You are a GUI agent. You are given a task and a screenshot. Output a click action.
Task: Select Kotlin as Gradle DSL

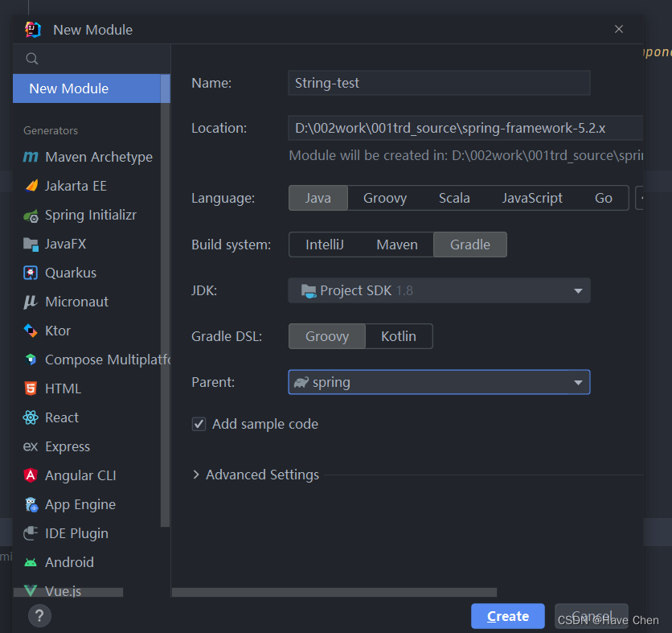pos(399,336)
